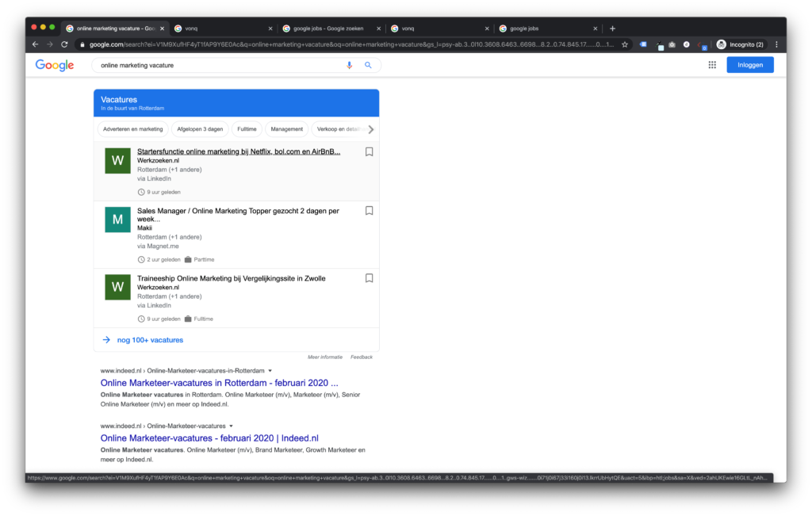Click the round white 'd' extension icon
Viewport: 812px width, 516px height.
click(x=686, y=44)
